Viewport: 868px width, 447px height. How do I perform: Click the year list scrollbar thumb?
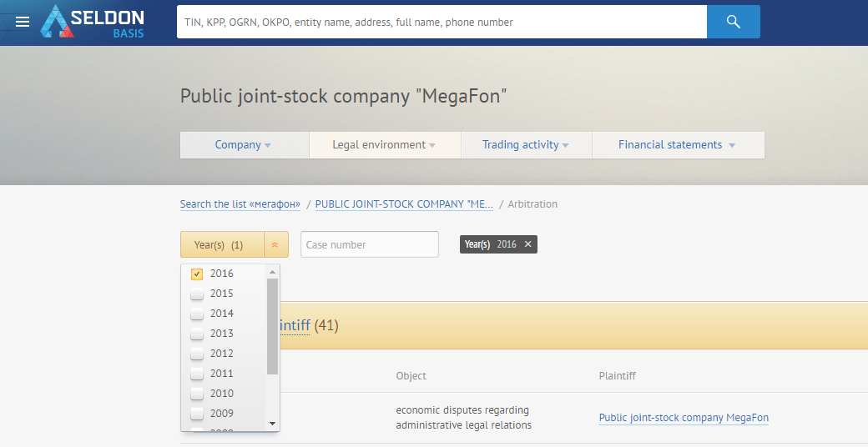[272, 326]
